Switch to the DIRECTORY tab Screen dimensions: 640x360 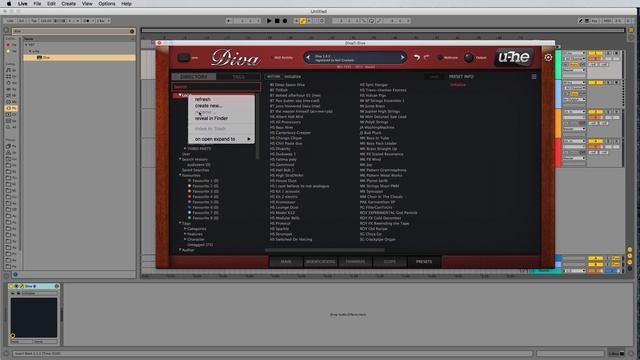(194, 77)
